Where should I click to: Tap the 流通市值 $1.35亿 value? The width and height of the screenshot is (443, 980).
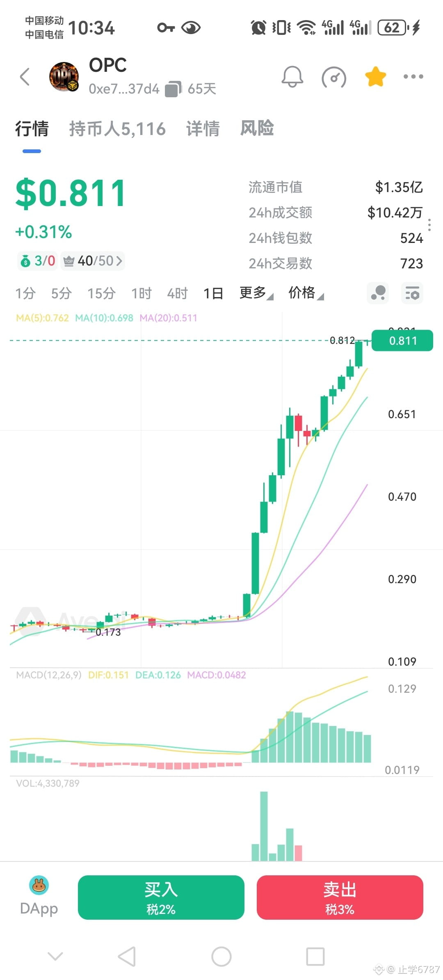point(399,187)
